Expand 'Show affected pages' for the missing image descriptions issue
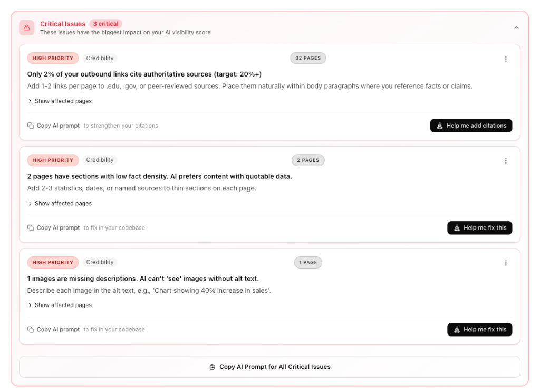Screen dimensions: 540x392 60,305
